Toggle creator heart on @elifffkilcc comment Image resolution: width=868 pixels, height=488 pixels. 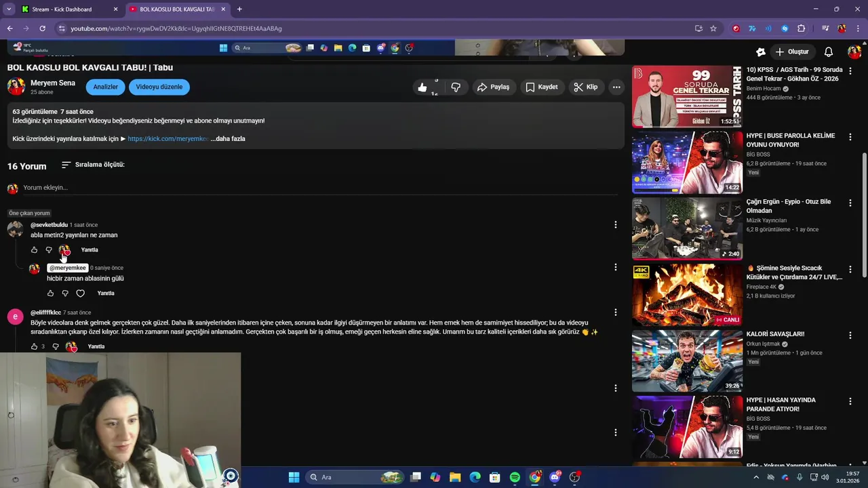coord(71,347)
